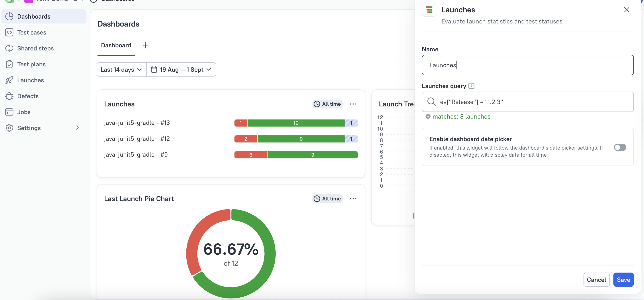This screenshot has width=644, height=300.
Task: Add a new dashboard tab
Action: tap(145, 45)
